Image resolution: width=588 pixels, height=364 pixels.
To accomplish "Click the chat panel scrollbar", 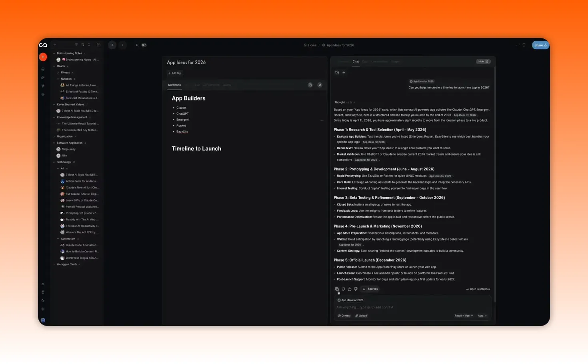I will click(x=495, y=184).
